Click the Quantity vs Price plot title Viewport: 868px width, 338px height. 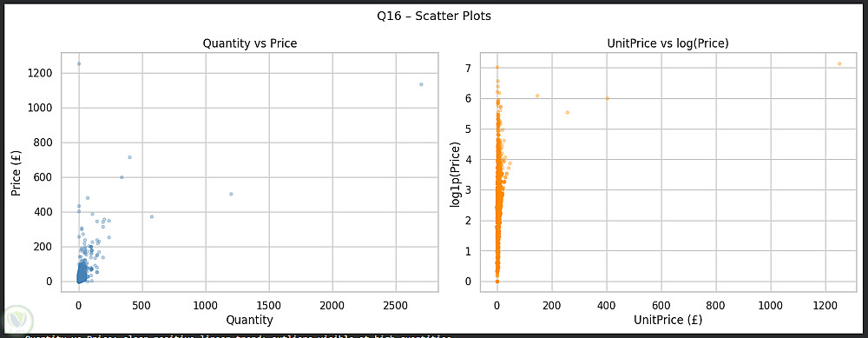click(250, 43)
